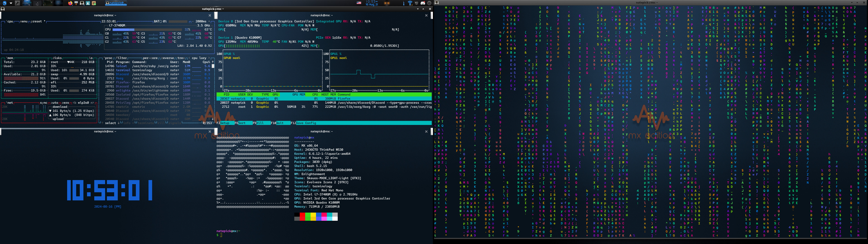
Task: Click the terminal icon in left window titlebar
Action: pyautogui.click(x=3, y=9)
